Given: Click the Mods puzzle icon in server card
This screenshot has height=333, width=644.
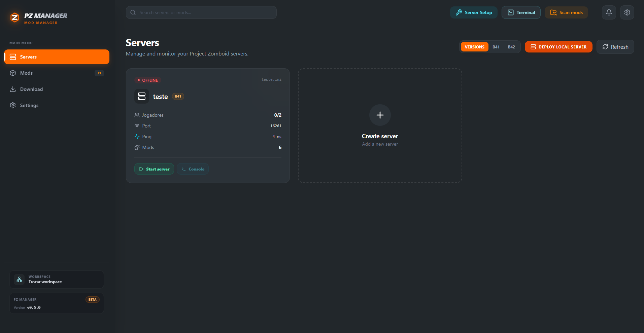Looking at the screenshot, I should pyautogui.click(x=137, y=147).
